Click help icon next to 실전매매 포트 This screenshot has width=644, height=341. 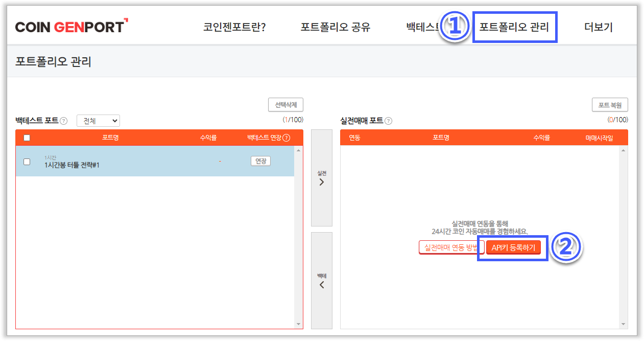(388, 121)
